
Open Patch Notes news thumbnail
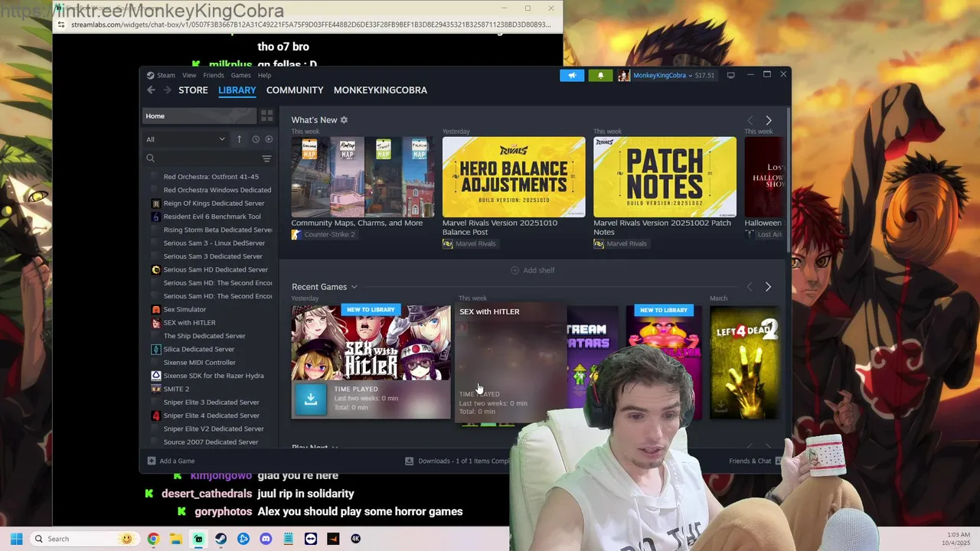665,177
